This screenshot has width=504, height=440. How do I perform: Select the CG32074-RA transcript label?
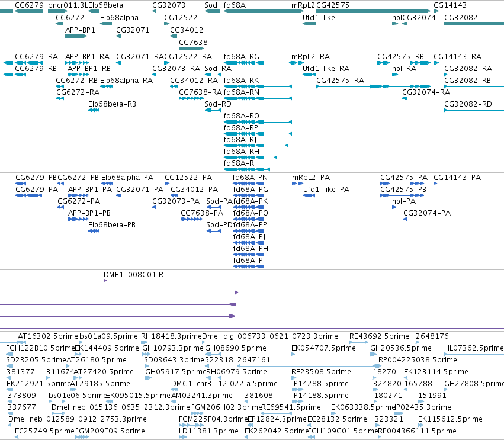click(x=426, y=92)
